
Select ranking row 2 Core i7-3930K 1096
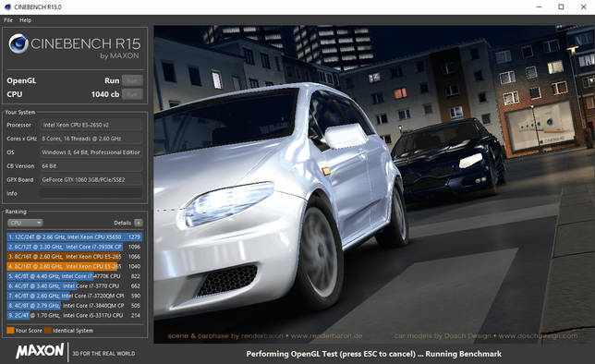(74, 247)
